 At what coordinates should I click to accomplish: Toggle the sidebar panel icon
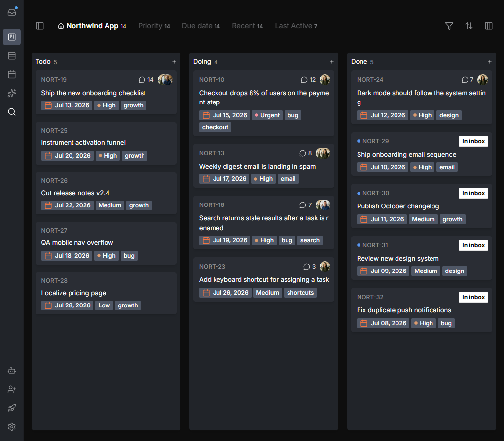pyautogui.click(x=40, y=26)
